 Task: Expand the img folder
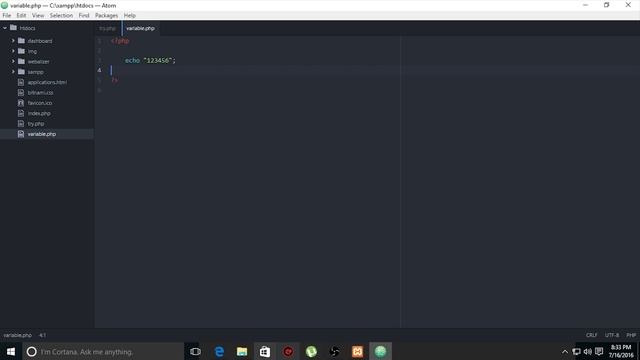coord(13,51)
